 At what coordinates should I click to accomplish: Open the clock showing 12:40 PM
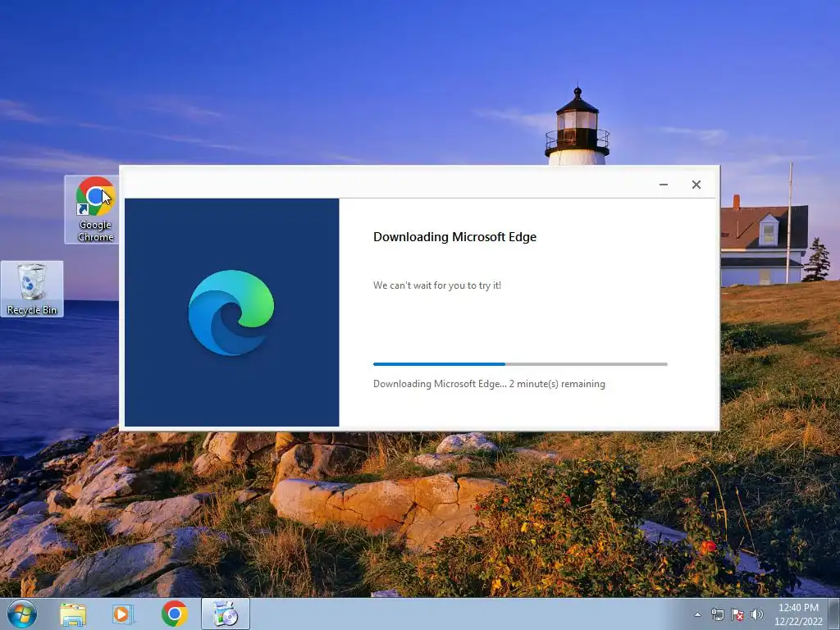click(798, 614)
